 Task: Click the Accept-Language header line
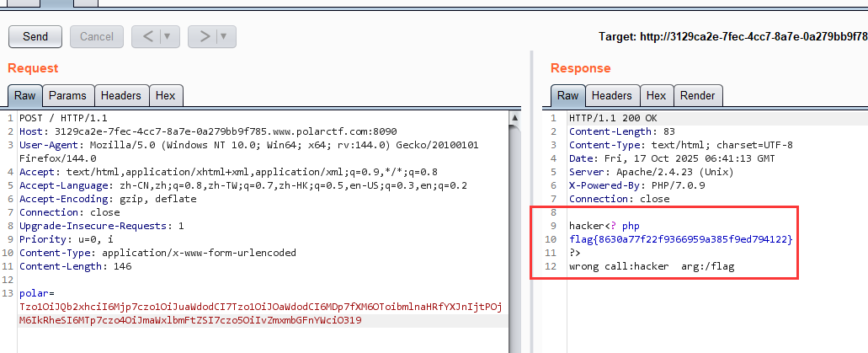tap(243, 185)
